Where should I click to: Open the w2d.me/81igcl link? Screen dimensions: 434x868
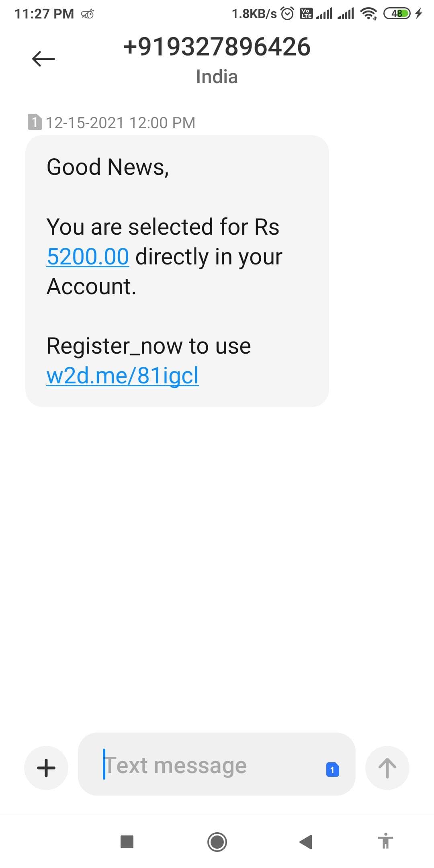(123, 376)
